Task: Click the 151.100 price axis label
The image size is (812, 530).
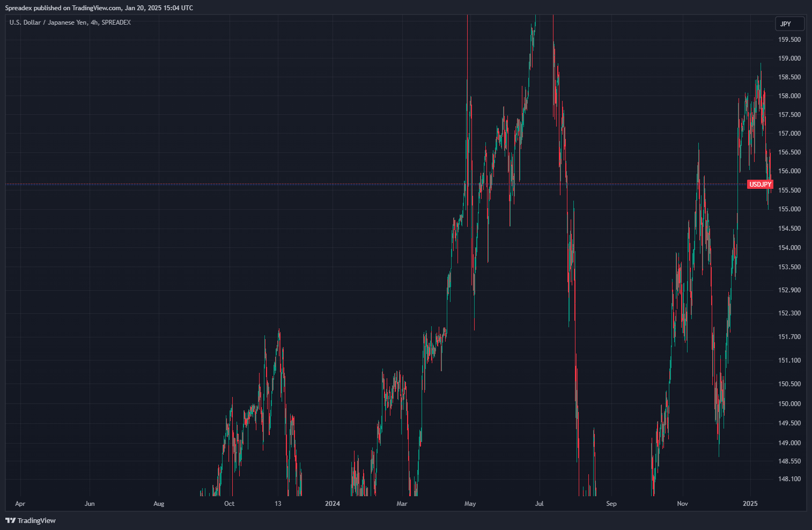Action: coord(789,360)
